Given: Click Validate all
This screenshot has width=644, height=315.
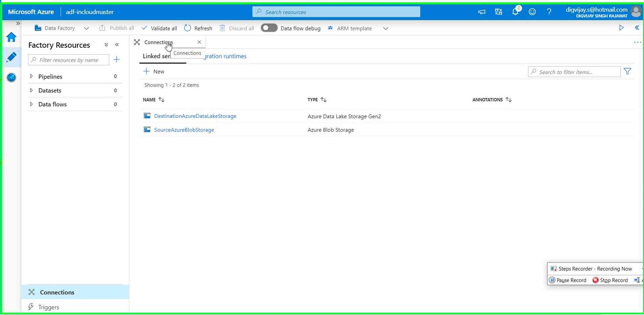Looking at the screenshot, I should [x=159, y=28].
